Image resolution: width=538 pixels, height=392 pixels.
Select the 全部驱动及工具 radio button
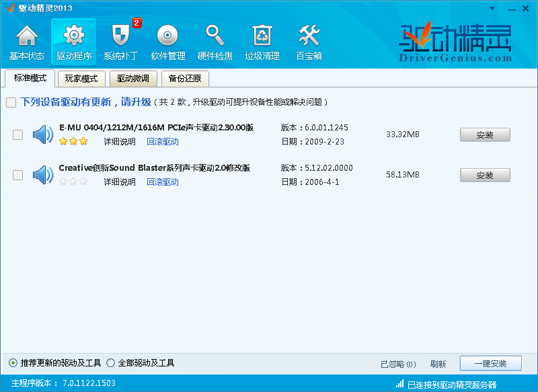[x=110, y=363]
